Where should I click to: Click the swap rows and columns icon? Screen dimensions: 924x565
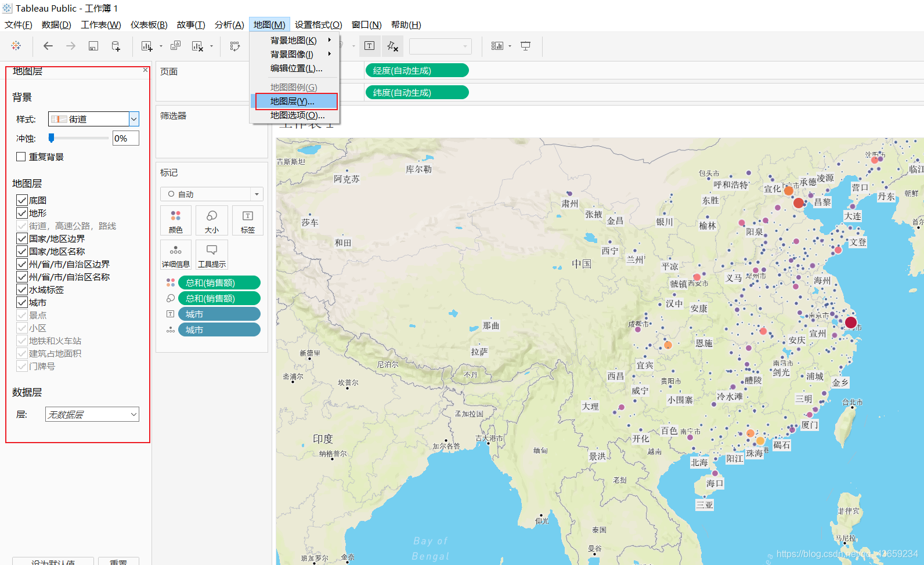234,46
